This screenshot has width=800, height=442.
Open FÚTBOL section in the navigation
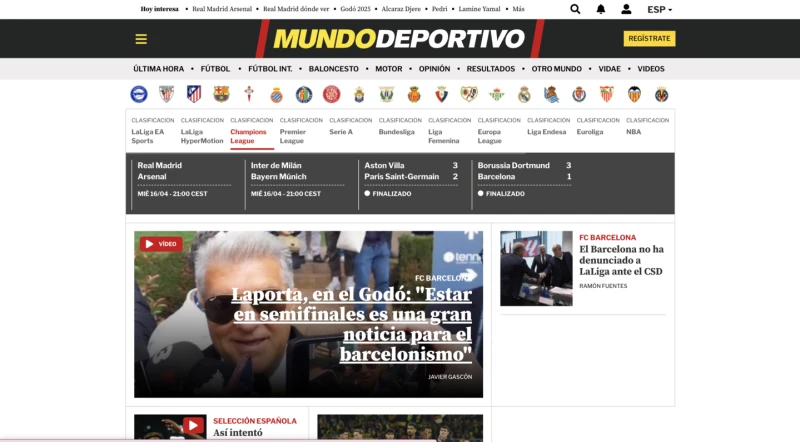tap(215, 69)
